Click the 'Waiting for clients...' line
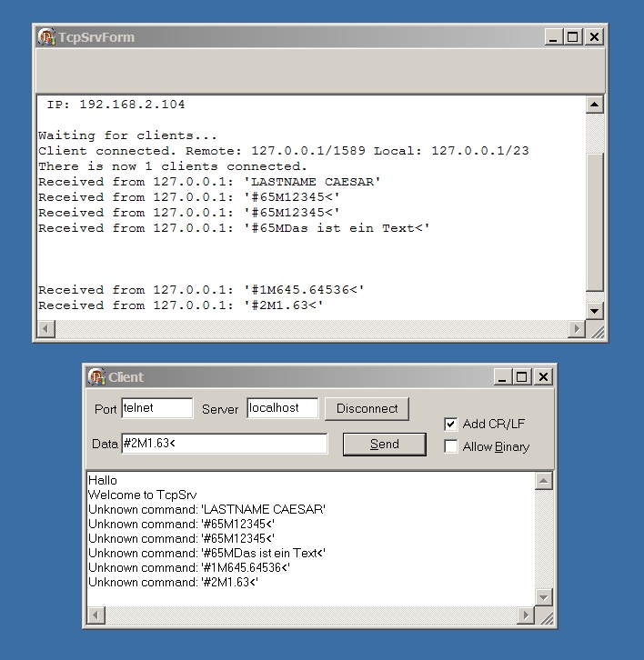 (127, 135)
